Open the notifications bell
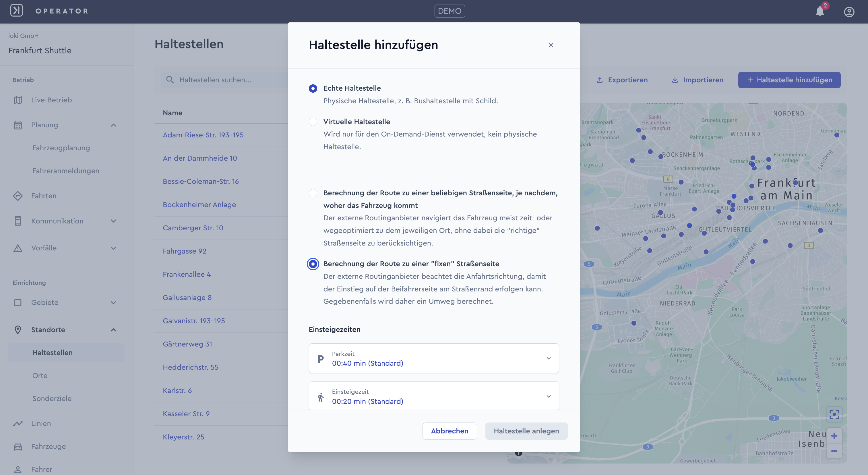Viewport: 868px width, 475px height. click(820, 11)
